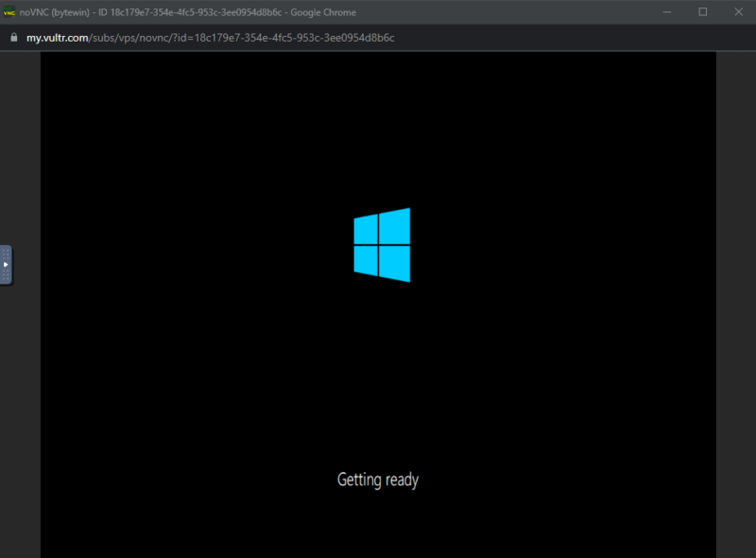Viewport: 756px width, 558px height.
Task: Expand the noVNC control bar arrow
Action: point(6,265)
